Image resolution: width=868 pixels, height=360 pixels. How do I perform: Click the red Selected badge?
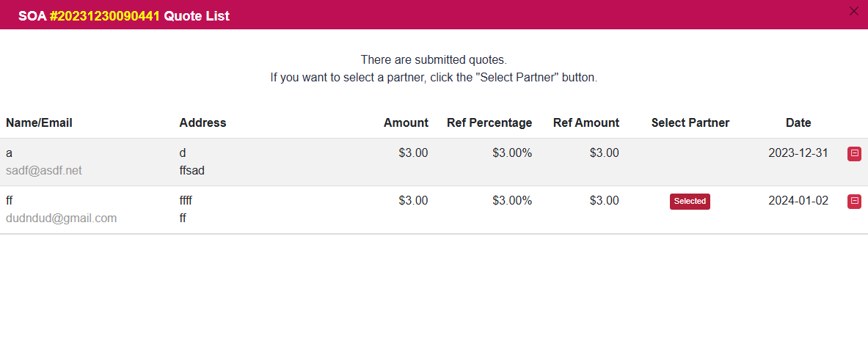point(690,201)
